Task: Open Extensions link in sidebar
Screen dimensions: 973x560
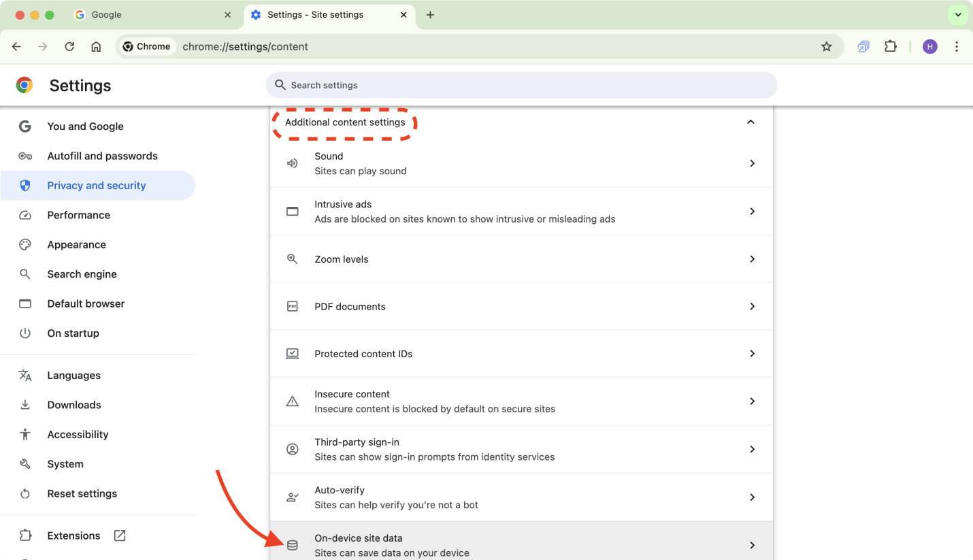Action: tap(73, 536)
